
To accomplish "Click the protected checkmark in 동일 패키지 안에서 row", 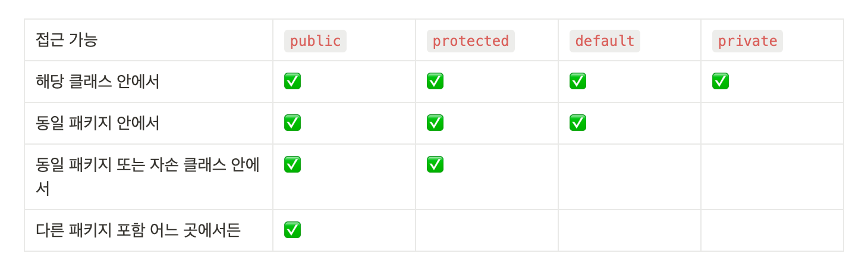I will pyautogui.click(x=435, y=123).
